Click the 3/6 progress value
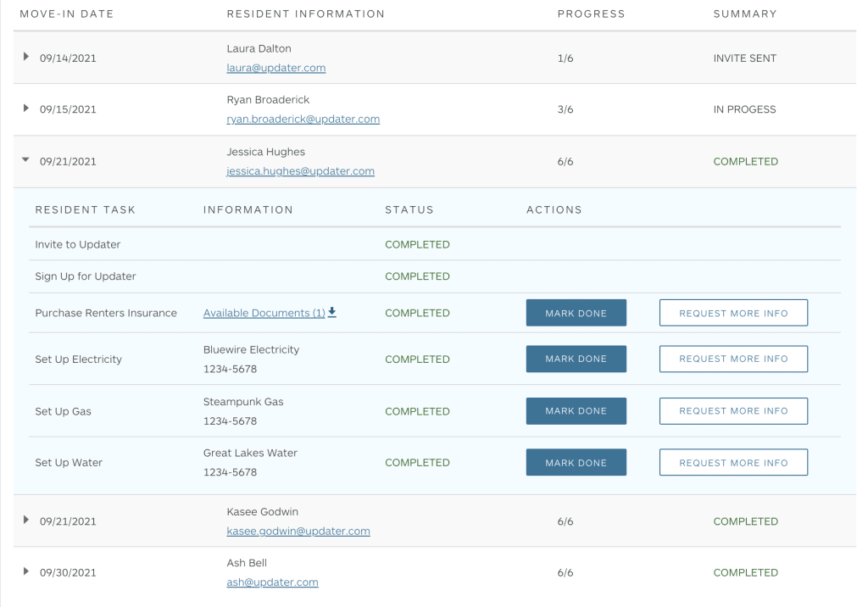 click(x=565, y=109)
